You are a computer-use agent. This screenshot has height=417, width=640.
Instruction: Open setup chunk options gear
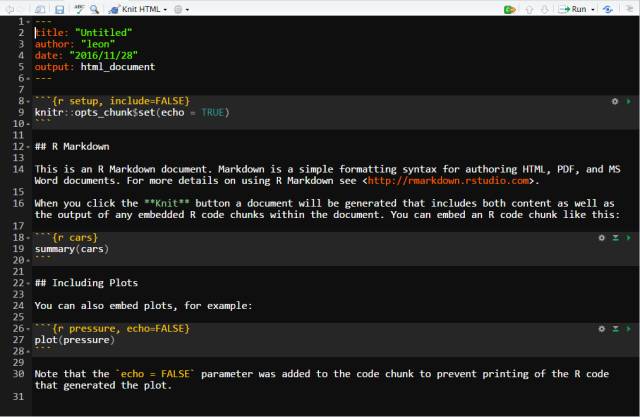coord(615,101)
